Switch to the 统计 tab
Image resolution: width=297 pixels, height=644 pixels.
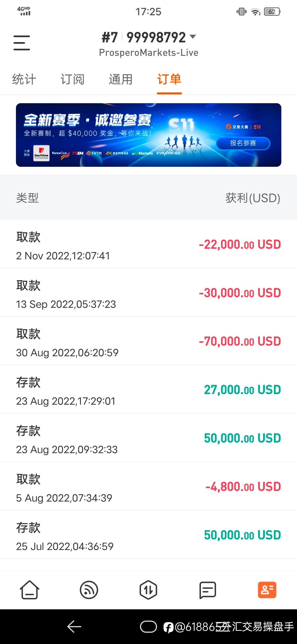24,80
